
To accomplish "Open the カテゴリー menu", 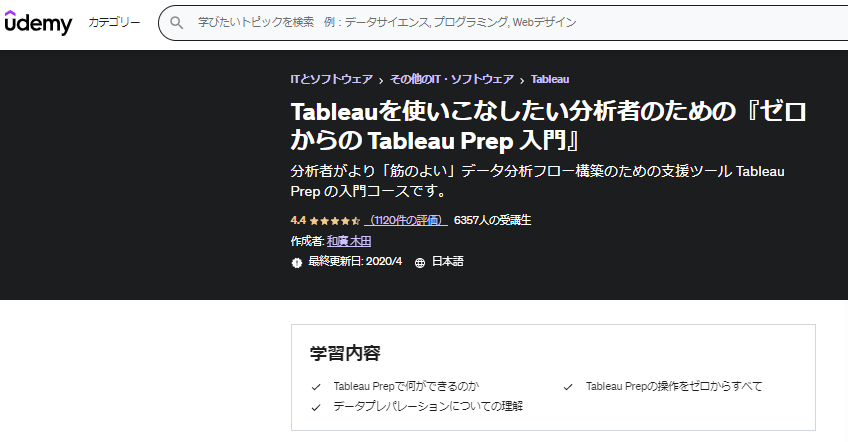I will [114, 23].
